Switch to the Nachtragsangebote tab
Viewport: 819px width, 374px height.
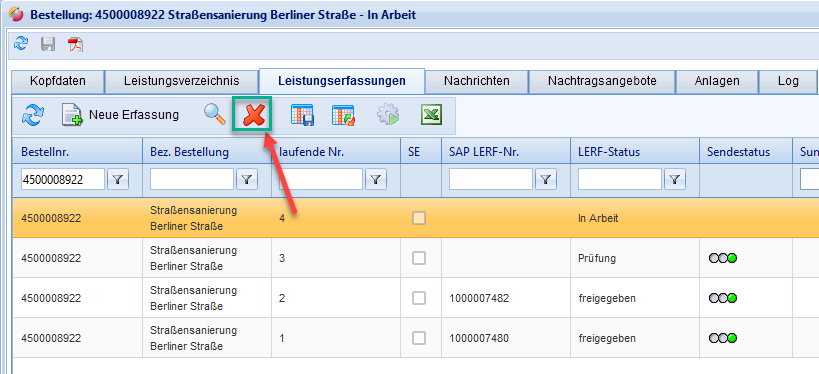[602, 81]
